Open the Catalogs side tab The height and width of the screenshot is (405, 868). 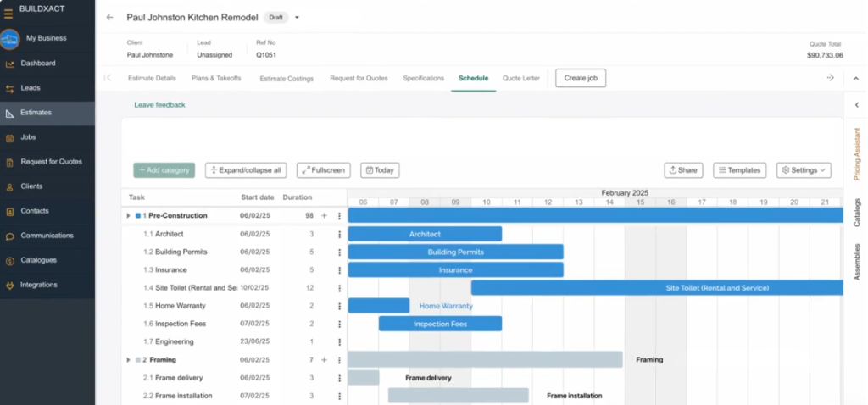857,213
